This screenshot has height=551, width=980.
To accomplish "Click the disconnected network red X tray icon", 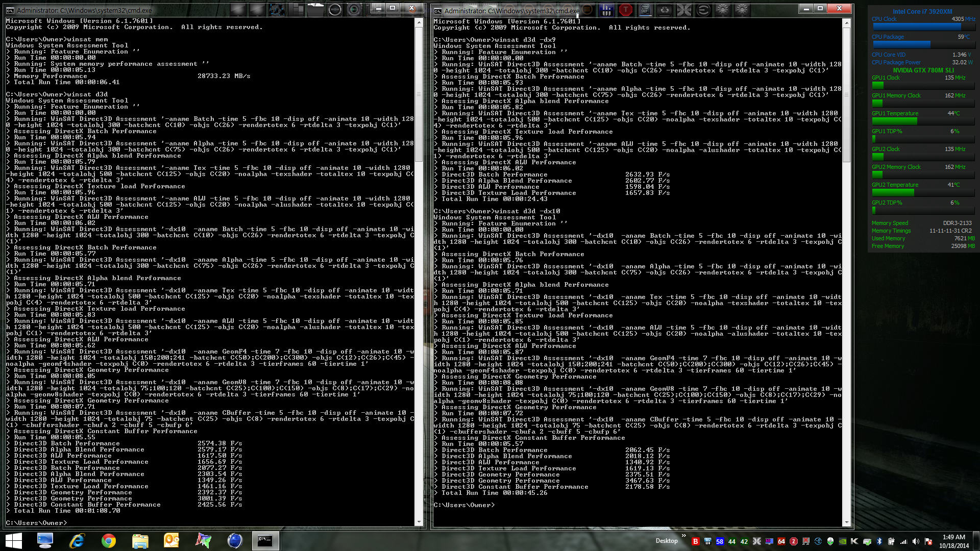I will pos(805,541).
